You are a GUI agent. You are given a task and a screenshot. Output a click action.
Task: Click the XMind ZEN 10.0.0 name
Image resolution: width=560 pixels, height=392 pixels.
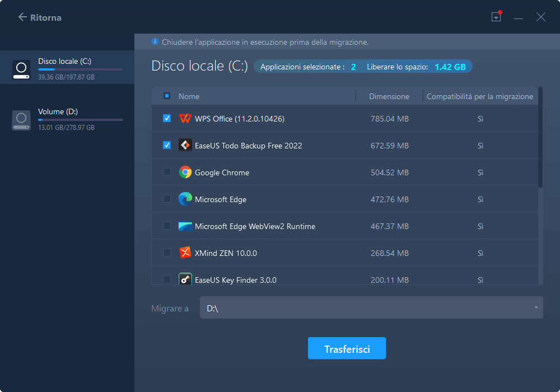pyautogui.click(x=226, y=253)
